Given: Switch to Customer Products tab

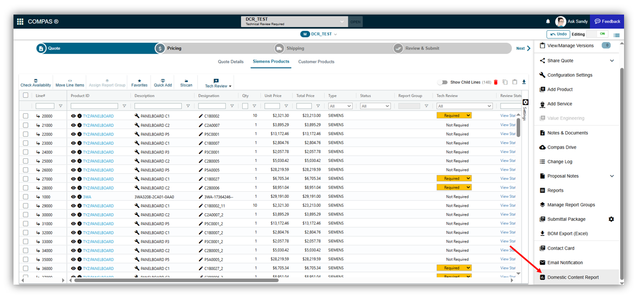Looking at the screenshot, I should click(316, 62).
